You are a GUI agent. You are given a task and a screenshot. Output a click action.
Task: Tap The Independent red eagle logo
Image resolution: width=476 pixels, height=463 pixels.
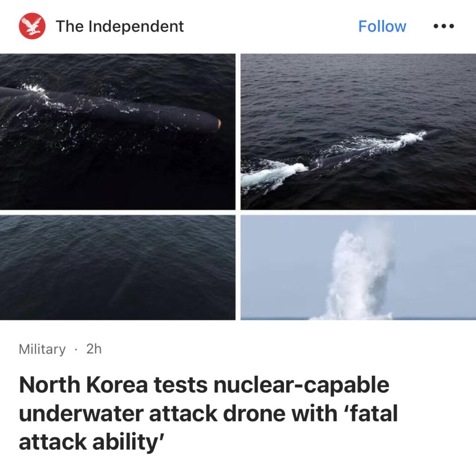(32, 26)
